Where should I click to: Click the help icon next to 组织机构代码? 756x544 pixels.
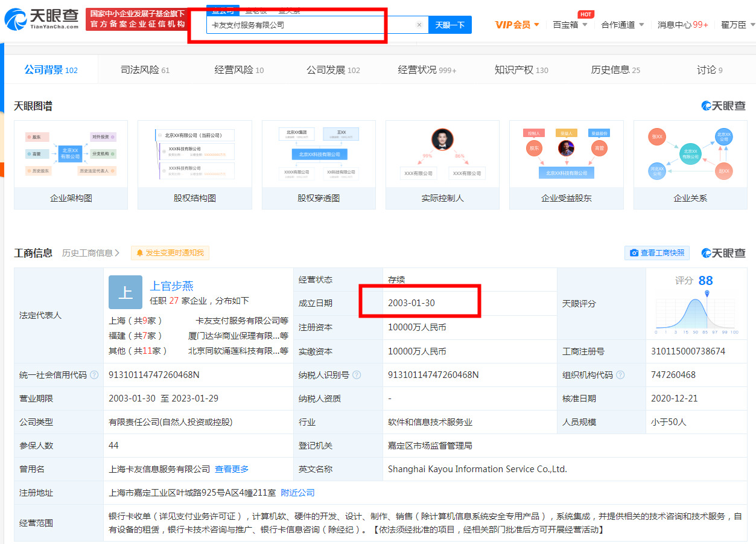[620, 375]
